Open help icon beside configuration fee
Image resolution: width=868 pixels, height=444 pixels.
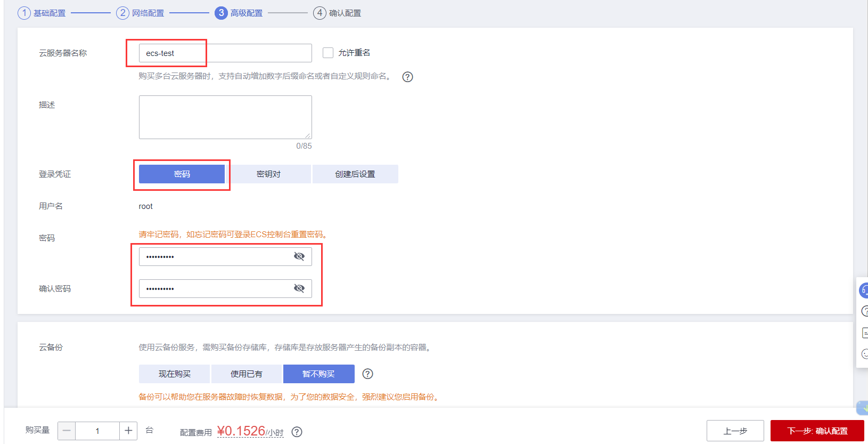pyautogui.click(x=297, y=432)
